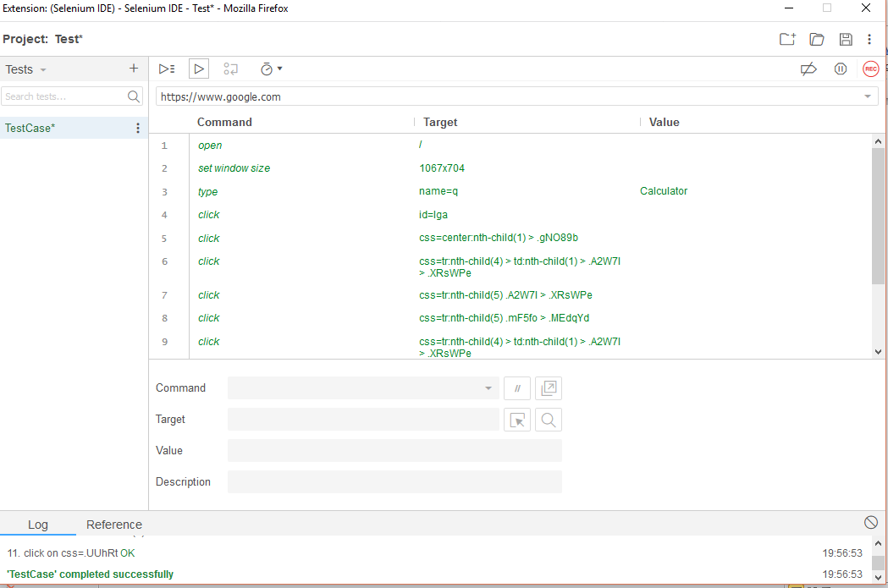Viewport: 888px width, 588px height.
Task: Expand the base URL dropdown arrow
Action: tap(868, 96)
